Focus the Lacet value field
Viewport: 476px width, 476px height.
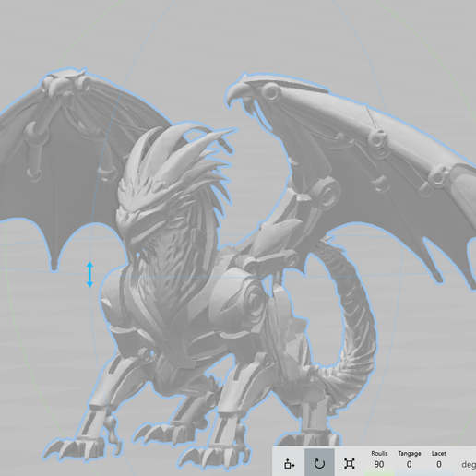(438, 464)
